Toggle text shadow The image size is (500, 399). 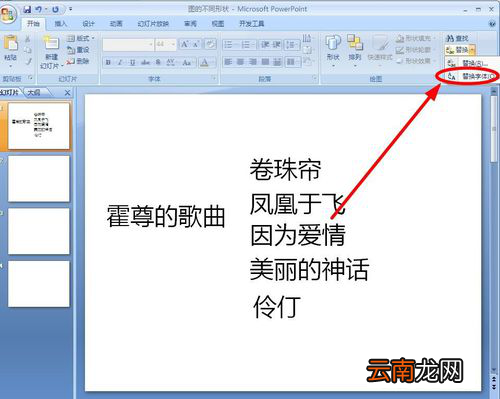click(x=158, y=62)
